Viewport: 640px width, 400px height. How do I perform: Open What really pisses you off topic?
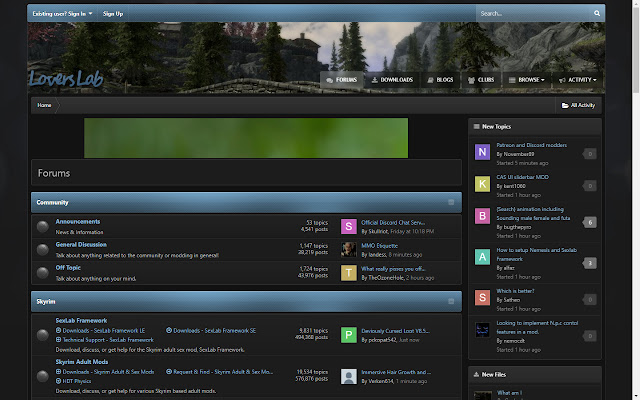coord(393,269)
